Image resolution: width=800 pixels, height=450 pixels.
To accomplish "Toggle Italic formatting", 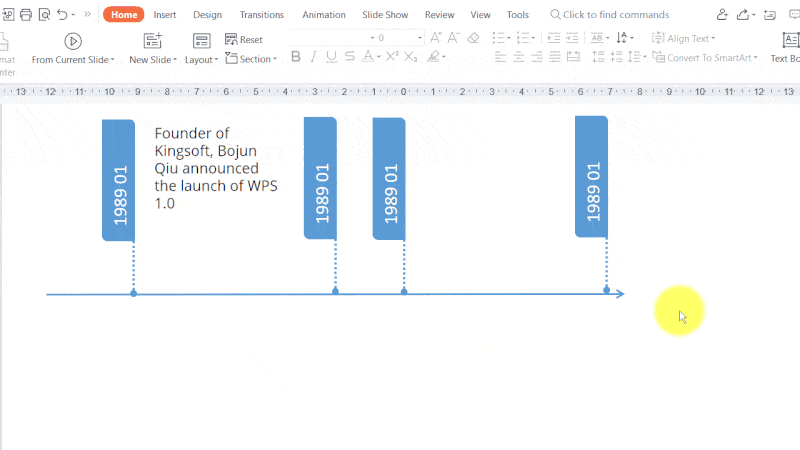I will click(x=313, y=57).
